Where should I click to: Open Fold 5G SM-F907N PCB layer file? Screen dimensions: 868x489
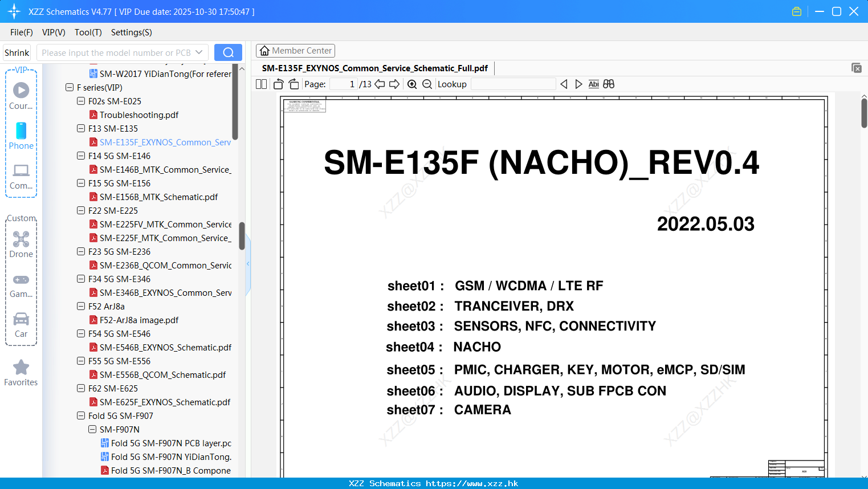(166, 443)
